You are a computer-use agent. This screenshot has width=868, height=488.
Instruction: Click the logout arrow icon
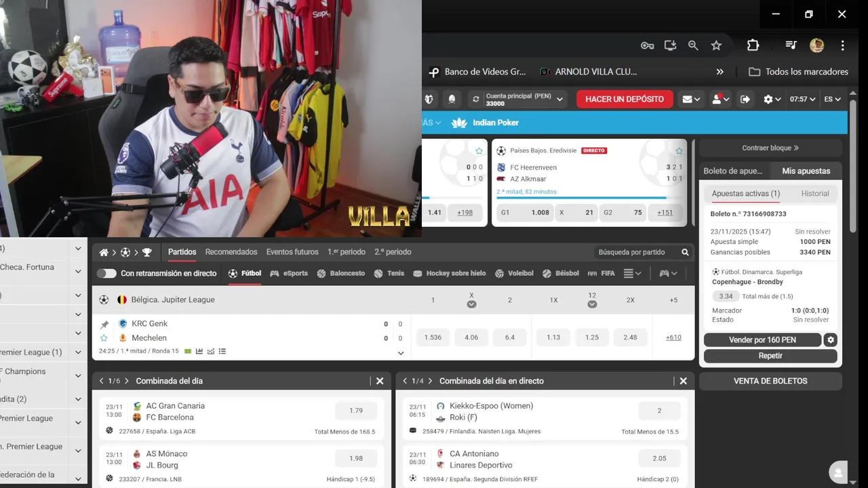pos(745,100)
